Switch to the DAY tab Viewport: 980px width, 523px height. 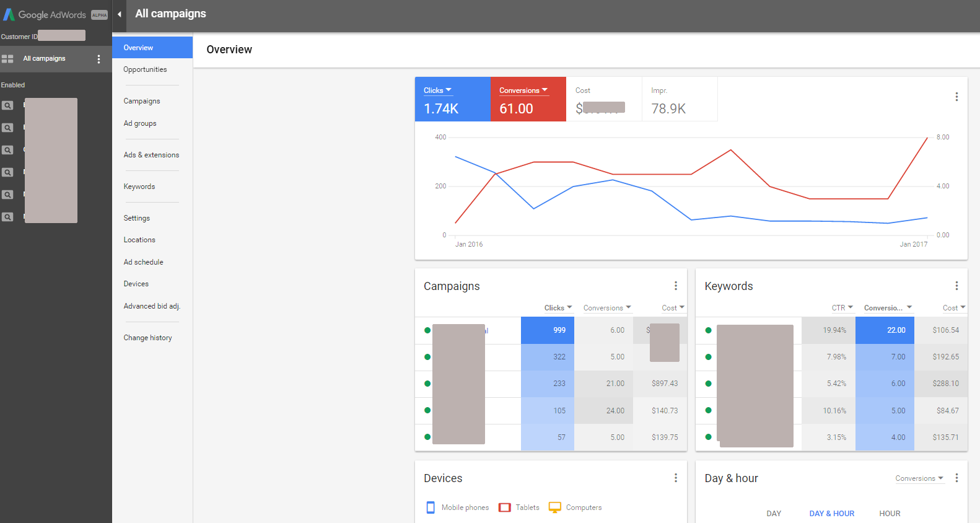click(x=774, y=514)
